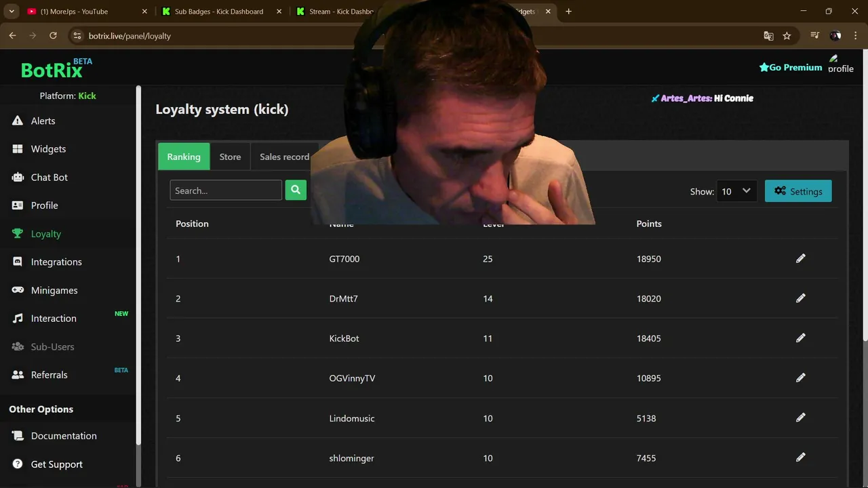The height and width of the screenshot is (488, 868).
Task: Go back using browser back arrow
Action: point(12,36)
